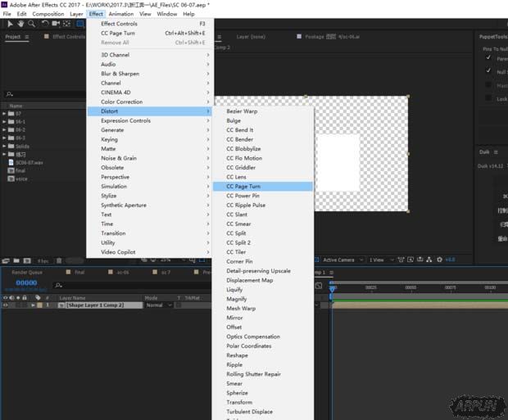Open the Duik panel menu icon
The image size is (508, 420).
click(497, 152)
